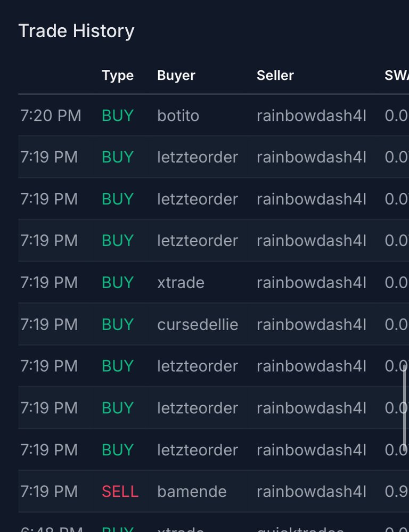Click the red SELL type label

pyautogui.click(x=120, y=492)
